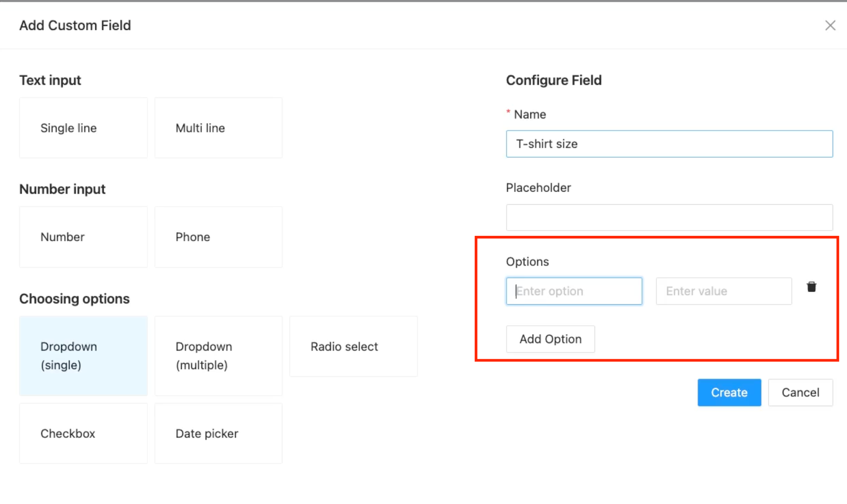847x504 pixels.
Task: Click the blue Create button
Action: (x=729, y=392)
